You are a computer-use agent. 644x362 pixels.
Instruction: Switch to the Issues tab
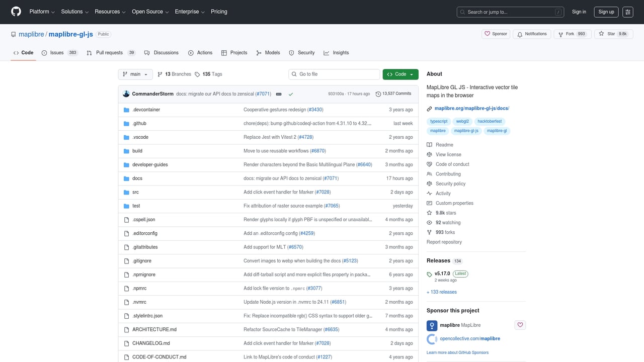pyautogui.click(x=57, y=52)
